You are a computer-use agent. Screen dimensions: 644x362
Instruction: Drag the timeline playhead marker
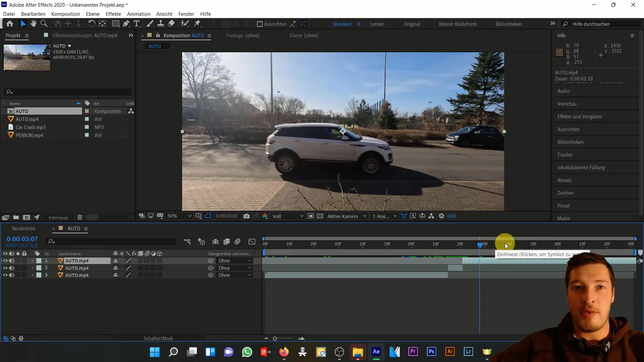(480, 244)
